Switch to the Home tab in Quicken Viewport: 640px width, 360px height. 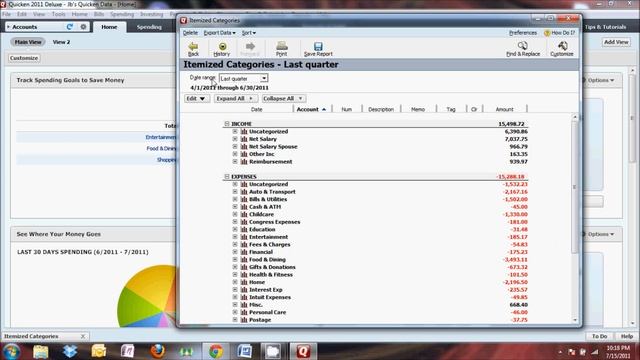[x=109, y=27]
